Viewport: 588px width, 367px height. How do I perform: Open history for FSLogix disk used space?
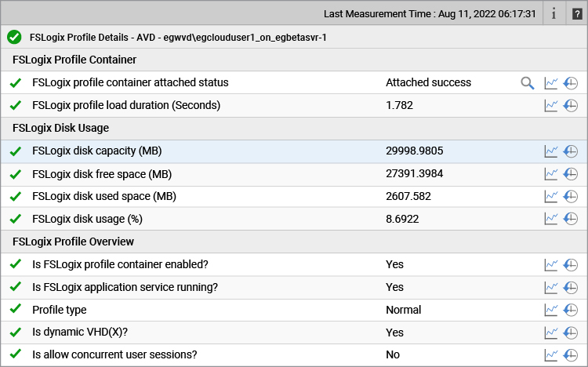pyautogui.click(x=571, y=197)
